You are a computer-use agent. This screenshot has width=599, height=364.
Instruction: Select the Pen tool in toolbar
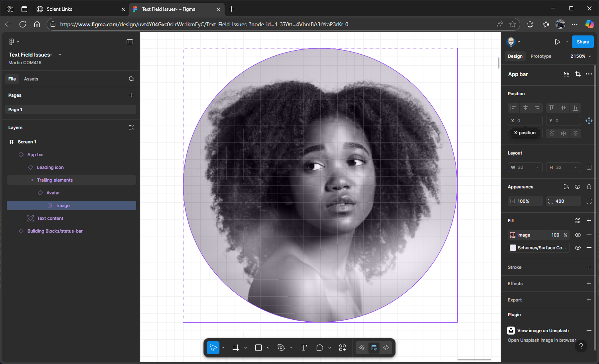coord(281,348)
